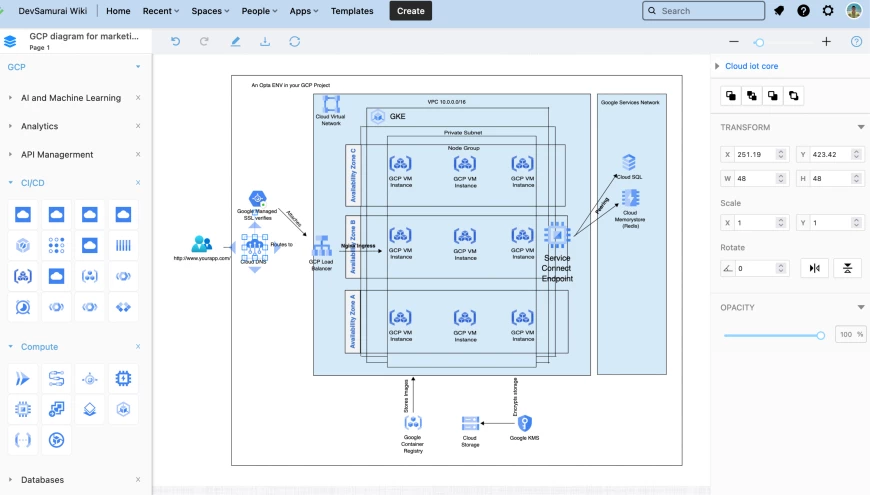This screenshot has width=870, height=495.
Task: Click the height H stepper arrows
Action: pyautogui.click(x=856, y=178)
